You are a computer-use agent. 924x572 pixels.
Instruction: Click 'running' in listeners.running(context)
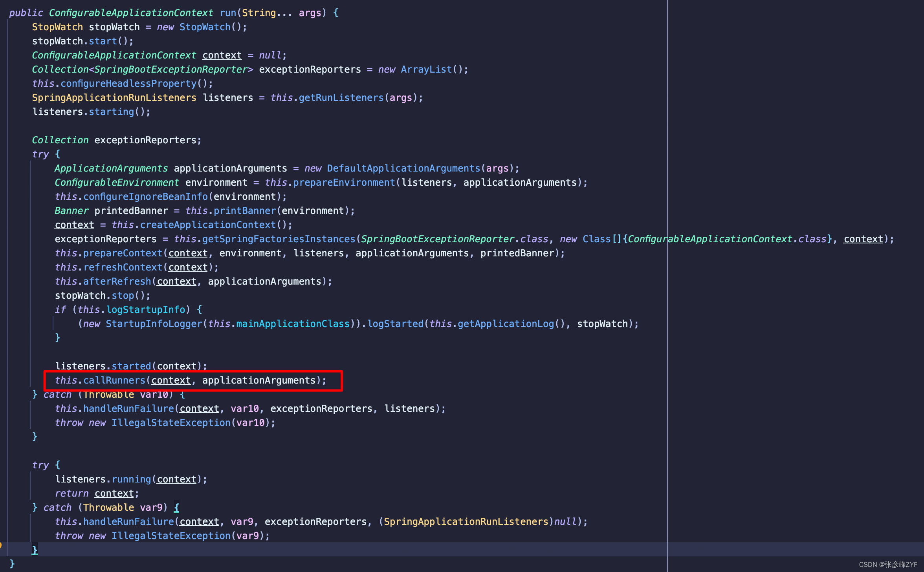coord(131,479)
